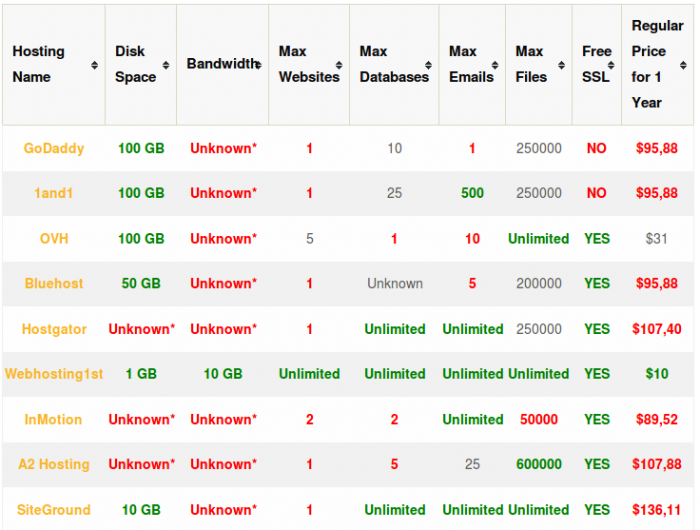Click the Max Databases column header text
The width and height of the screenshot is (700, 530).
(394, 64)
